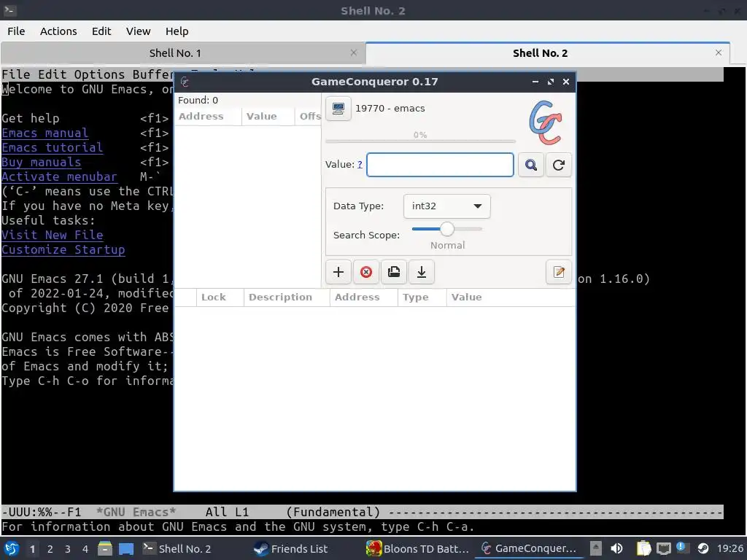The width and height of the screenshot is (747, 560).
Task: Open the Edit menu in terminal window
Action: [x=101, y=31]
